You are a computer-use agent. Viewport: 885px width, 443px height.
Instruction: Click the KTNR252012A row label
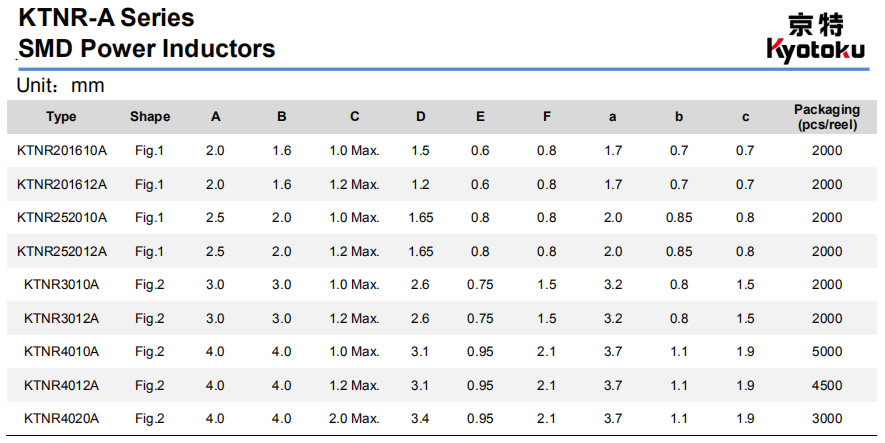(62, 251)
